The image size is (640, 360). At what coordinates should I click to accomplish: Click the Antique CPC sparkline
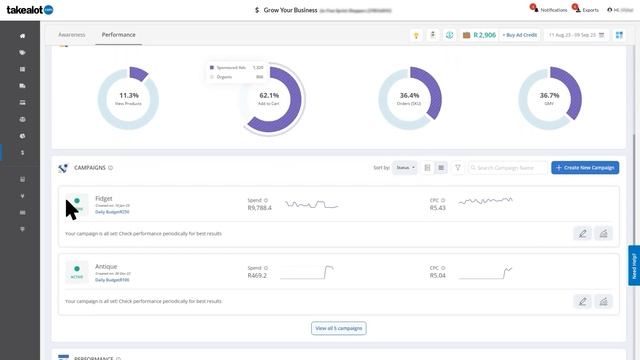click(x=485, y=273)
